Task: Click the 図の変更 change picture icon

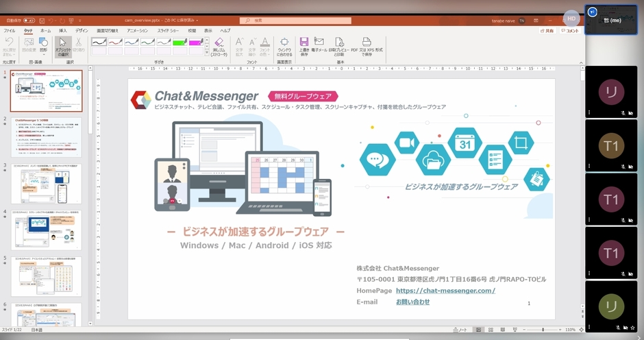Action: (29, 45)
